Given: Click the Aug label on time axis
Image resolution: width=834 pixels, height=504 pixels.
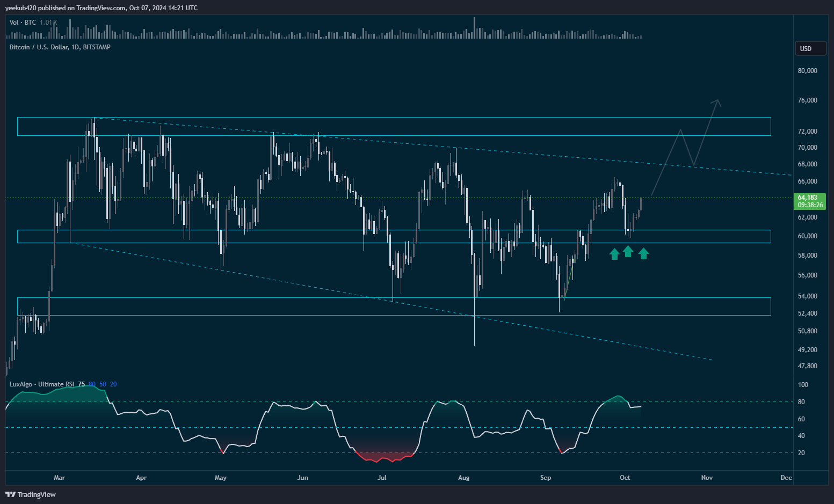Looking at the screenshot, I should (x=464, y=478).
